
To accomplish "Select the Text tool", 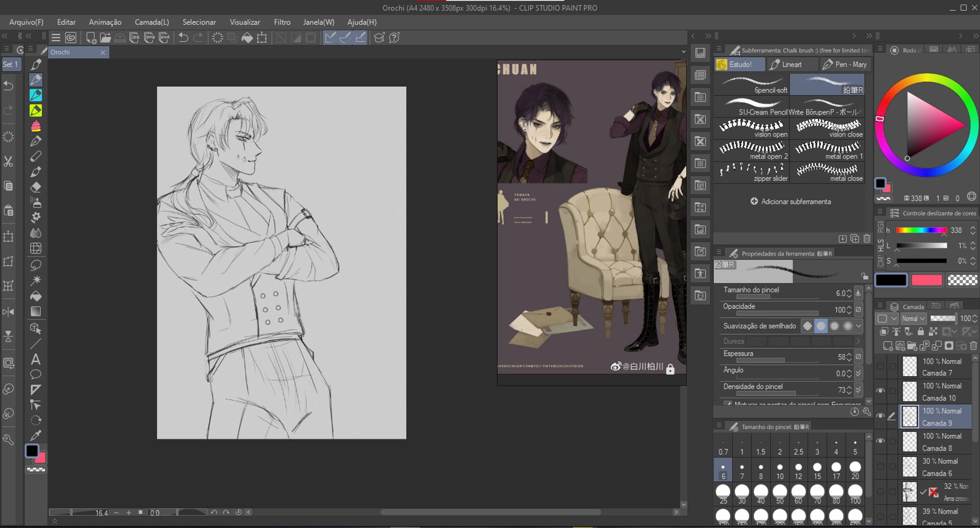I will (36, 360).
